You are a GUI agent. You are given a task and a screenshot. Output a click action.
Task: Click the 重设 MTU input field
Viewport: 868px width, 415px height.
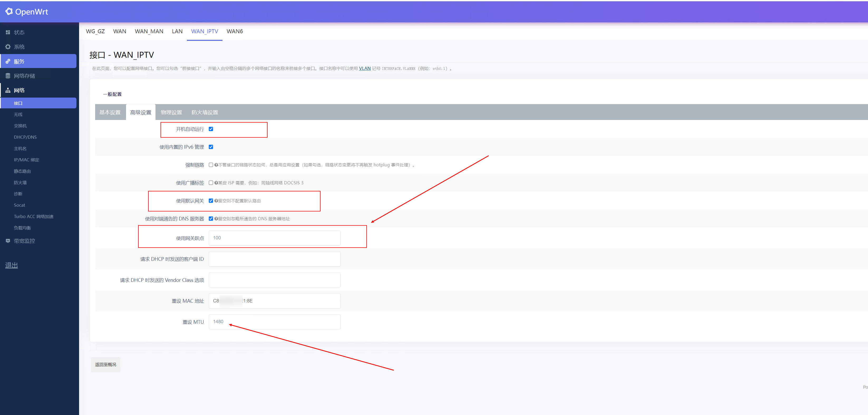[274, 322]
